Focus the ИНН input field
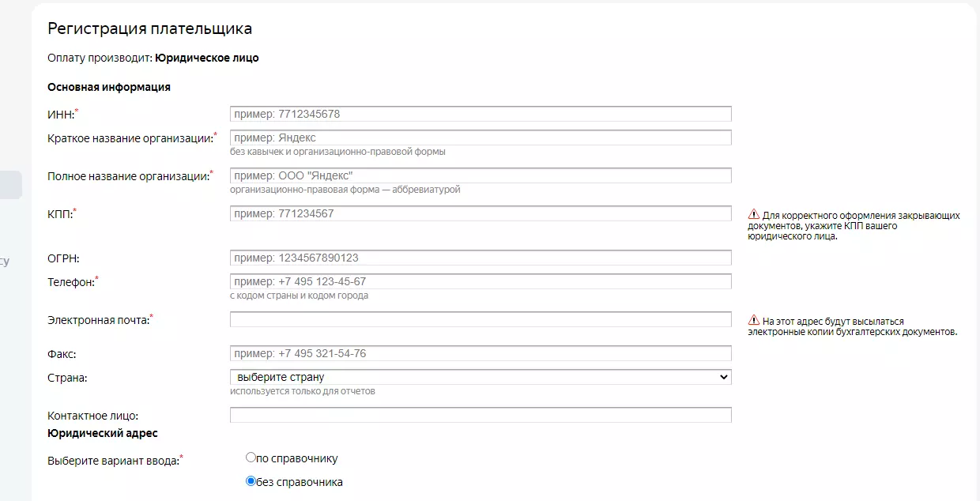Screen dimensions: 980x501 click(481, 114)
